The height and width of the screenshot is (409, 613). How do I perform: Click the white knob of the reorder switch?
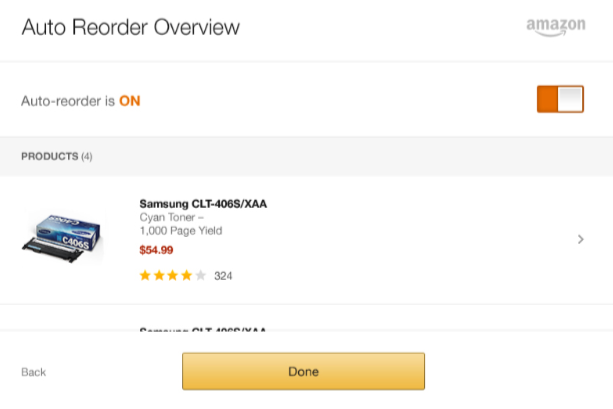pos(570,99)
